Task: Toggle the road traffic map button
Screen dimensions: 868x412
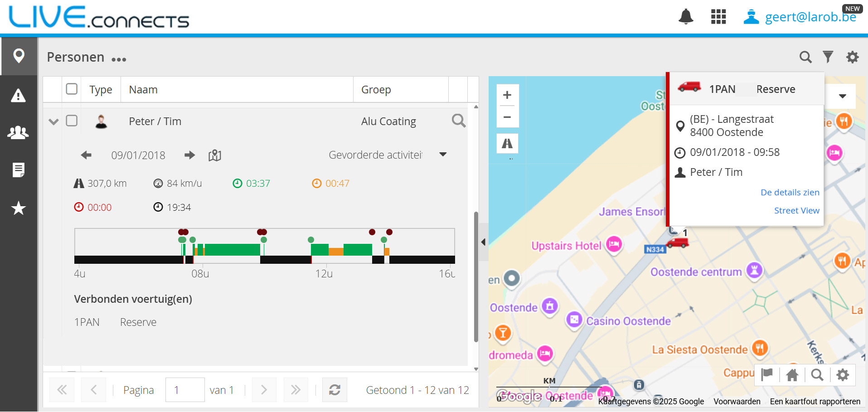Action: click(507, 144)
